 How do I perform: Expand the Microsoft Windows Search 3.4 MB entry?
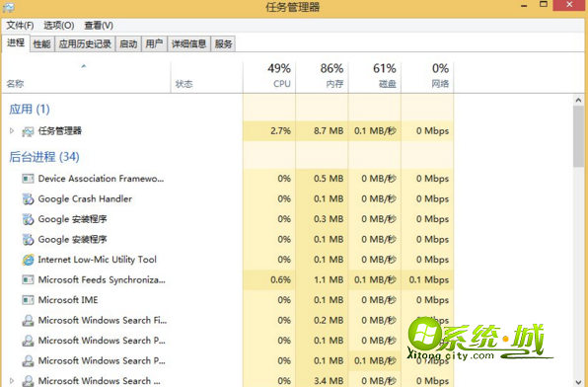(x=12, y=381)
